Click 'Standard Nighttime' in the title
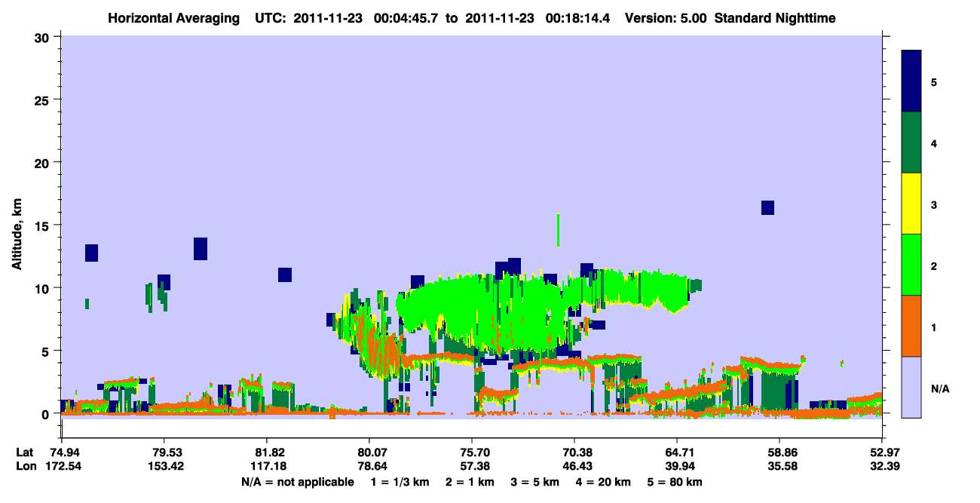980x503 pixels. click(x=775, y=18)
